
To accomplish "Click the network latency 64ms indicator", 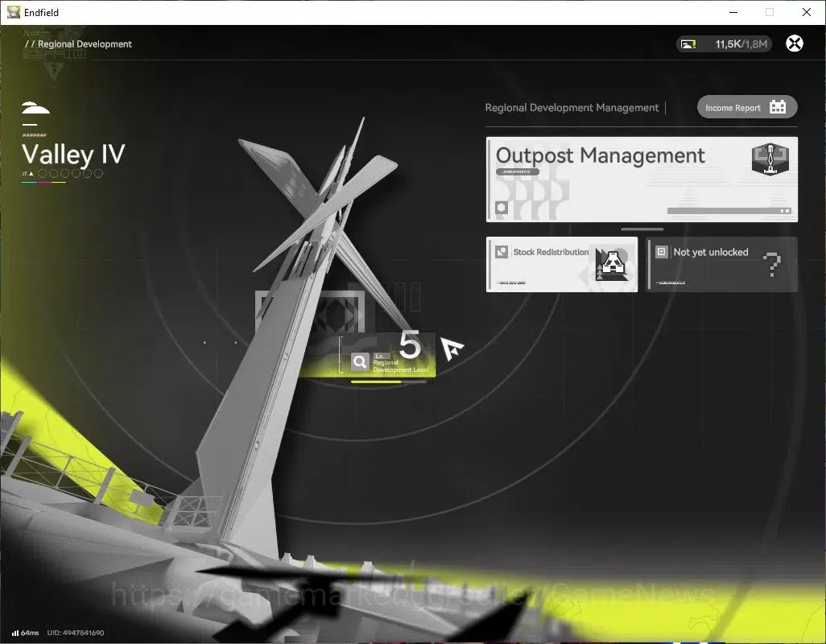I will tap(25, 633).
